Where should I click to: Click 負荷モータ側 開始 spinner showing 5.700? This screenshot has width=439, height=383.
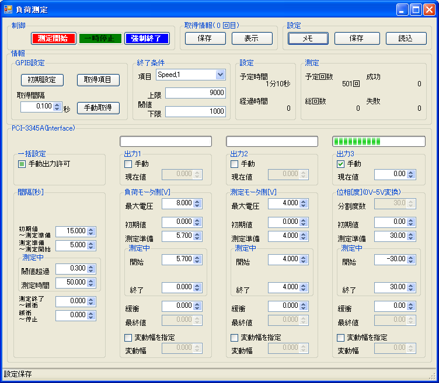[182, 259]
